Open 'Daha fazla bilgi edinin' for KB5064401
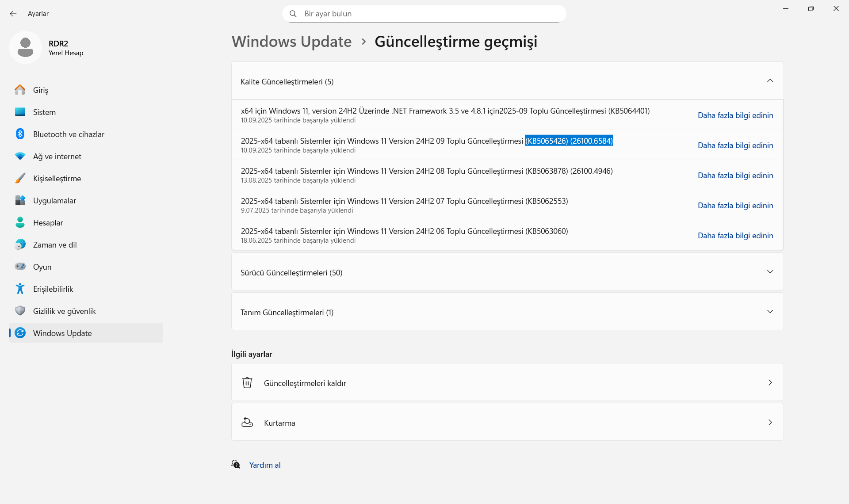Viewport: 849px width, 504px height. tap(735, 115)
